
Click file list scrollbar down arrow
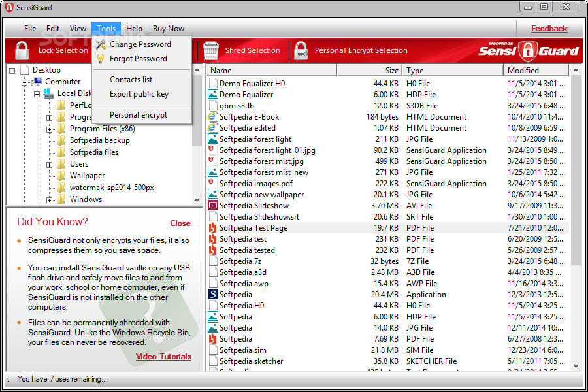pyautogui.click(x=576, y=365)
